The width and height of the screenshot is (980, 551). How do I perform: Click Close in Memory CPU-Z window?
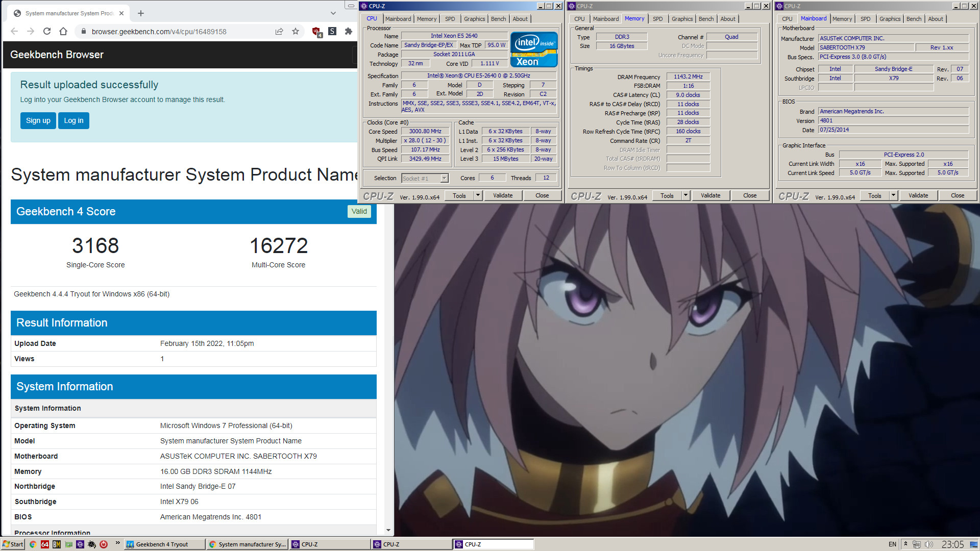(750, 195)
